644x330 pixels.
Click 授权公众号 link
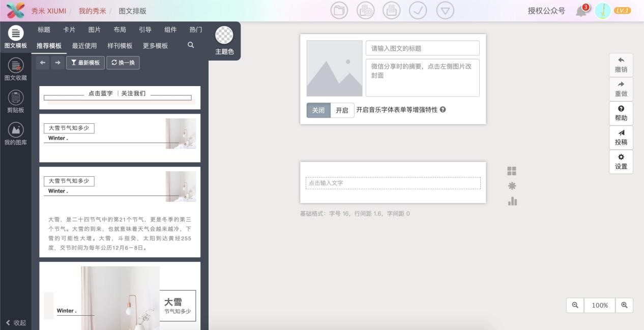pos(546,11)
